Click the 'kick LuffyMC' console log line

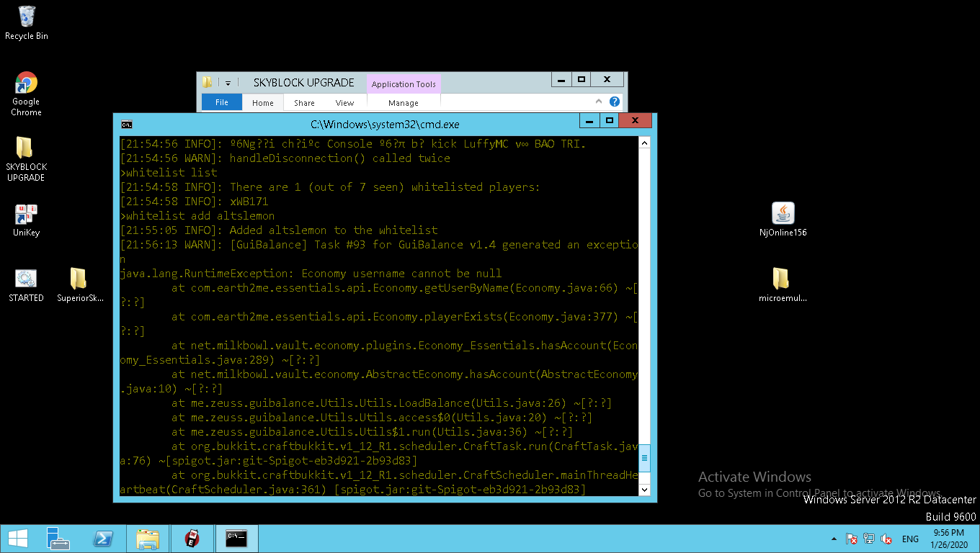tap(353, 144)
